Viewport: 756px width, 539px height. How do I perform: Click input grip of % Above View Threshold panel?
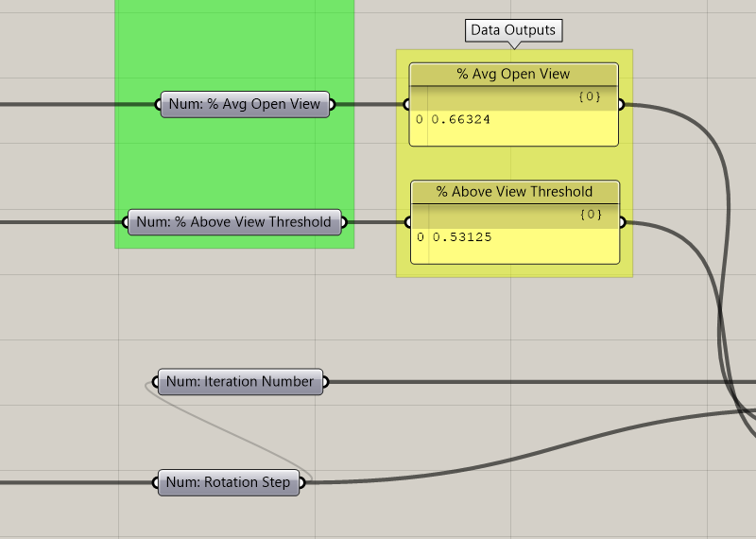[407, 223]
